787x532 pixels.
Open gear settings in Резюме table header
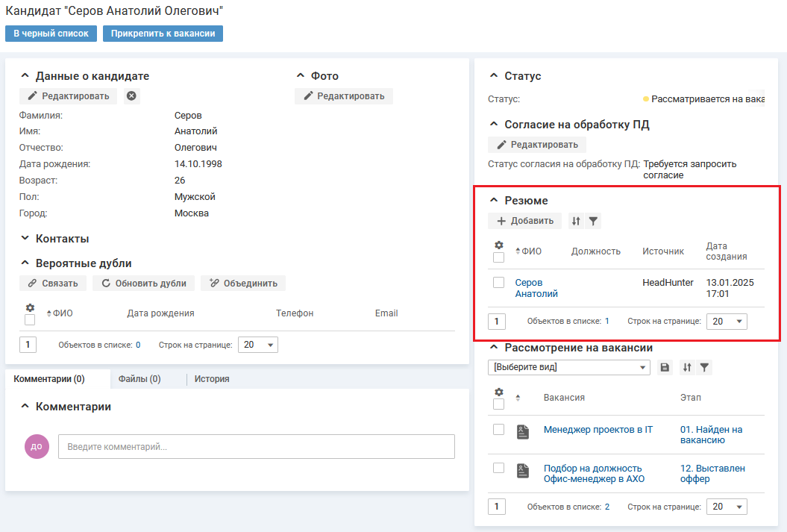(499, 245)
